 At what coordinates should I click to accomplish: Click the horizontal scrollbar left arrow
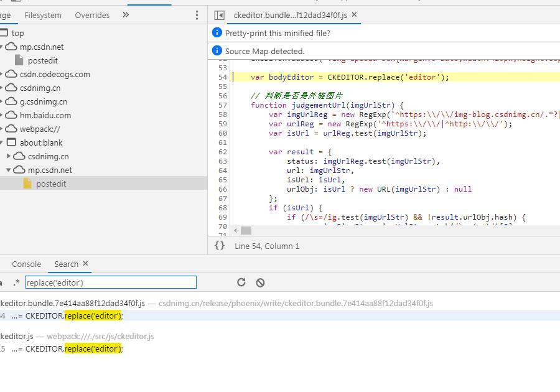click(x=235, y=230)
